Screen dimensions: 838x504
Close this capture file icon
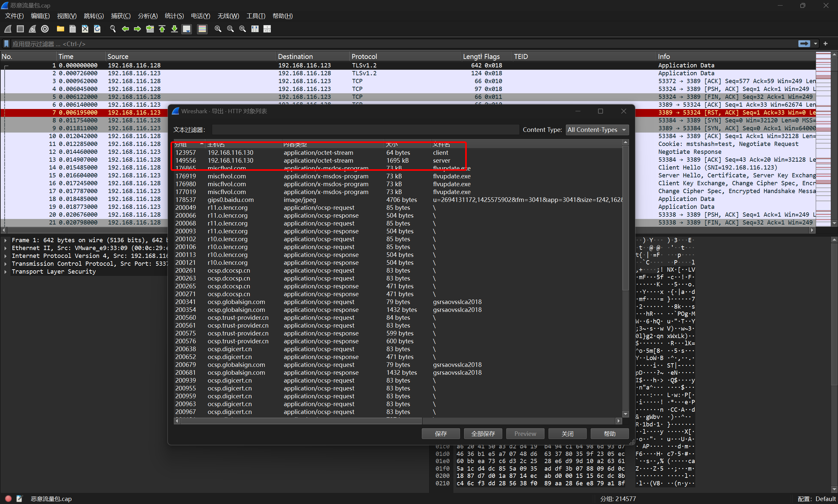click(85, 29)
